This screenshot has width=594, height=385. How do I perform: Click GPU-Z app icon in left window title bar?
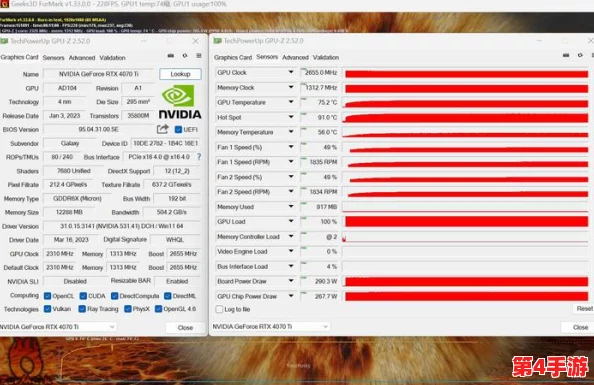tap(4, 41)
